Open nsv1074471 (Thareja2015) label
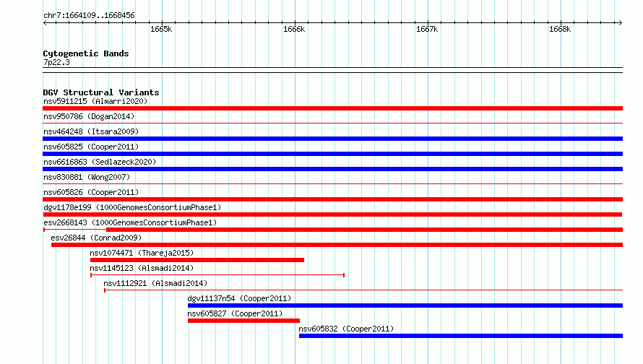 pos(142,253)
